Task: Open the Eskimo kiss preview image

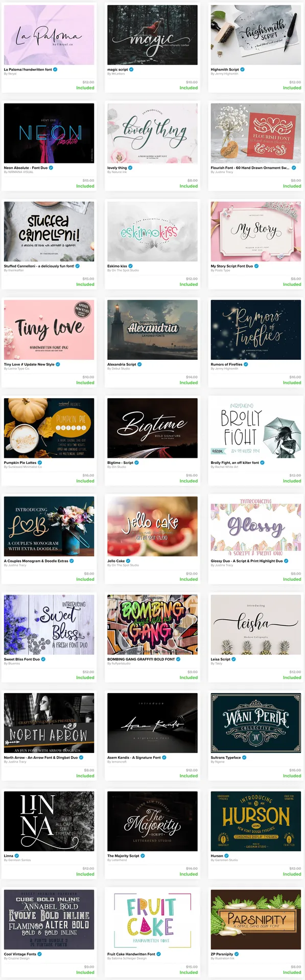Action: point(152,231)
